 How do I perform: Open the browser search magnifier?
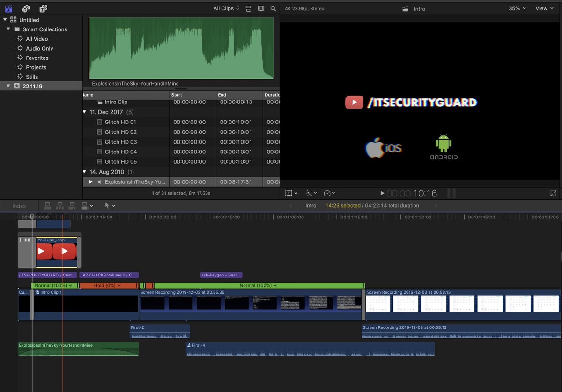273,8
